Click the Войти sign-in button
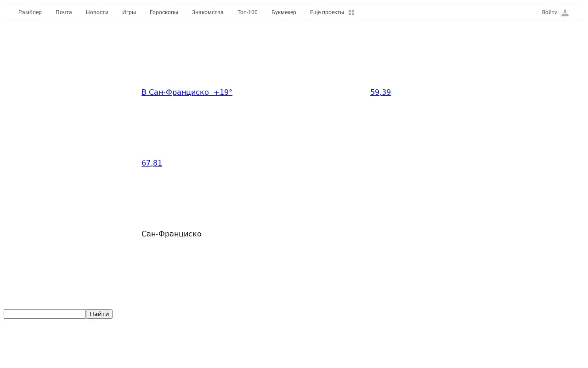The width and height of the screenshot is (588, 368). [x=550, y=12]
